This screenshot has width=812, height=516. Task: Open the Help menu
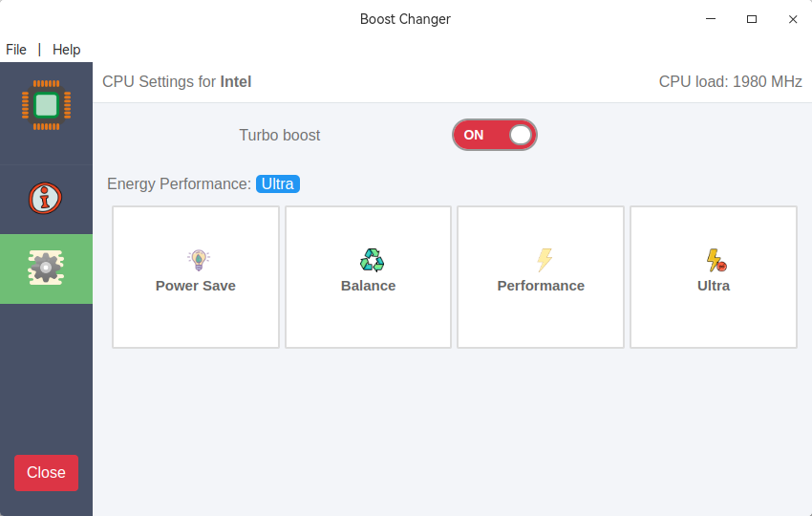coord(67,50)
